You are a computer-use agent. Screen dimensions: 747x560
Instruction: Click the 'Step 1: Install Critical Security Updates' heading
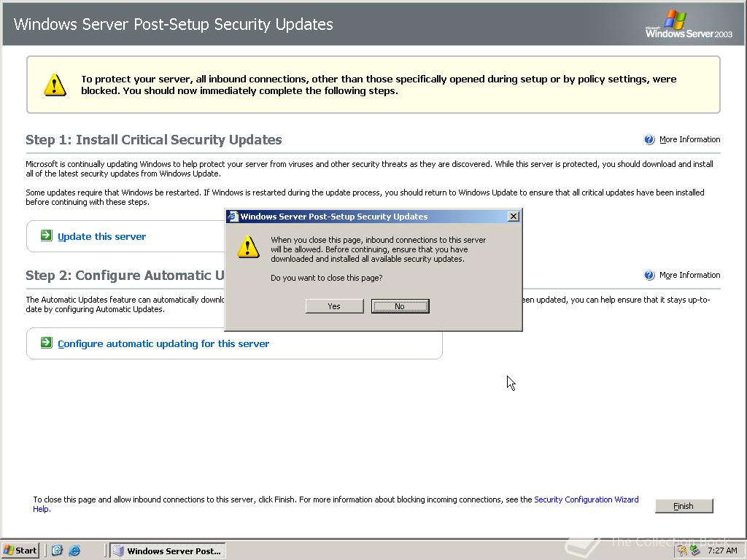pos(154,139)
